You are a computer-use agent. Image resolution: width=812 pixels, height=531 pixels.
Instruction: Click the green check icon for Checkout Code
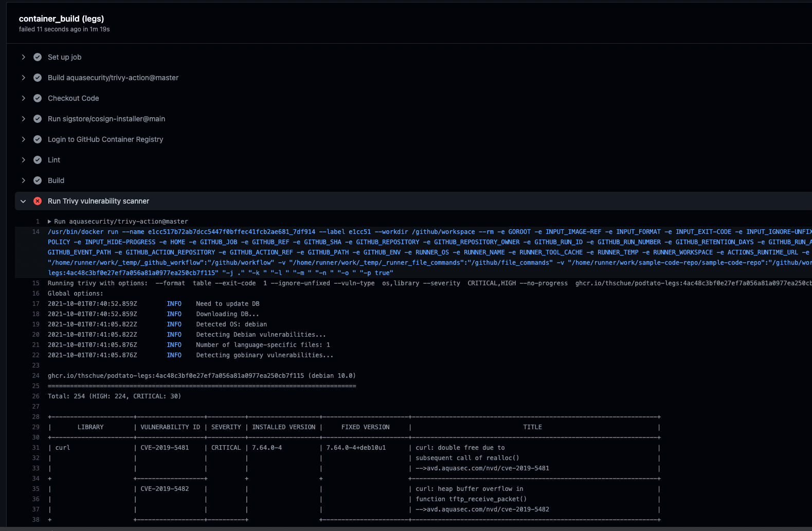[38, 98]
